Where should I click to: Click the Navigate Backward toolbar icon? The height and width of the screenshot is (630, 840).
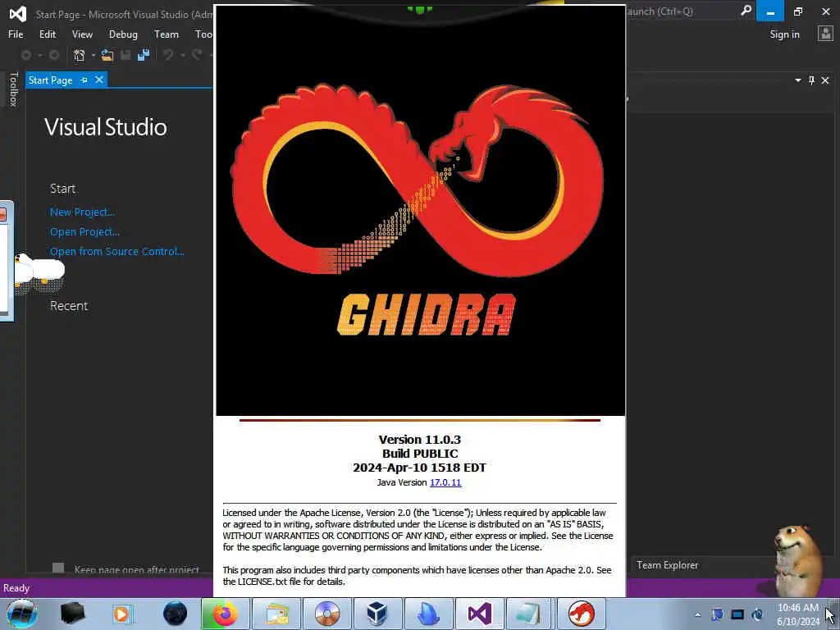click(x=26, y=55)
